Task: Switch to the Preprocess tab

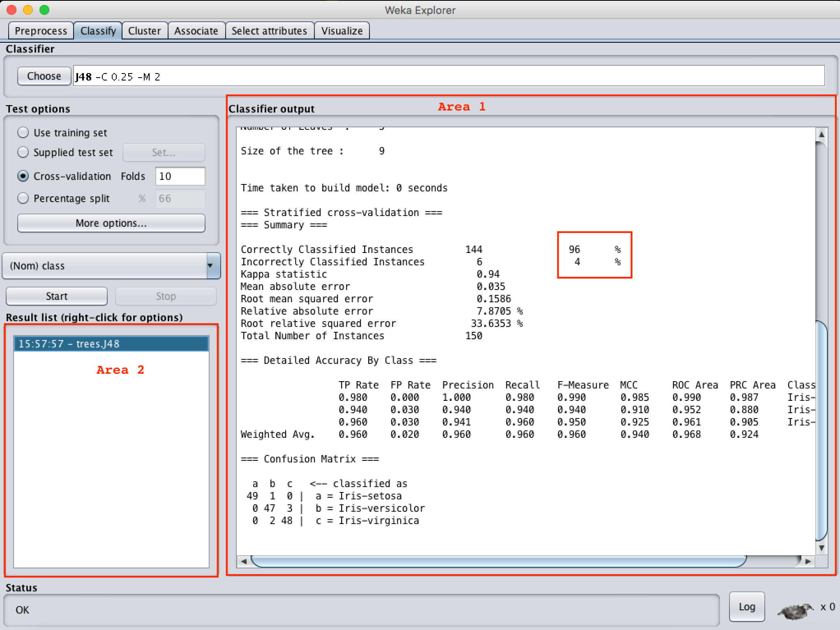Action: [x=41, y=31]
